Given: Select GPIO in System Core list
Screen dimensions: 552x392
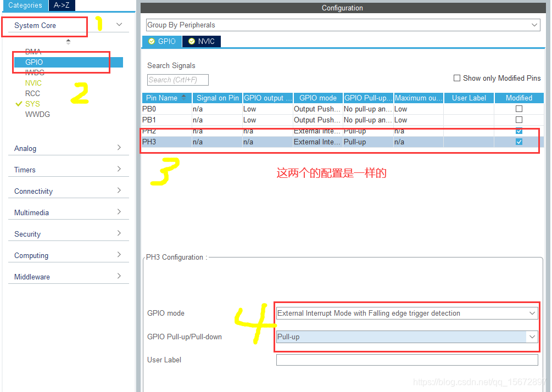Looking at the screenshot, I should [68, 62].
